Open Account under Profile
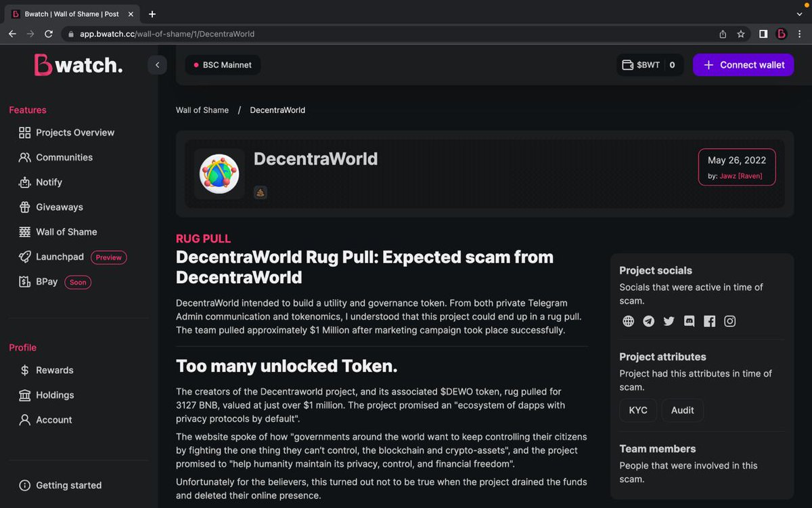The image size is (812, 508). [45, 420]
